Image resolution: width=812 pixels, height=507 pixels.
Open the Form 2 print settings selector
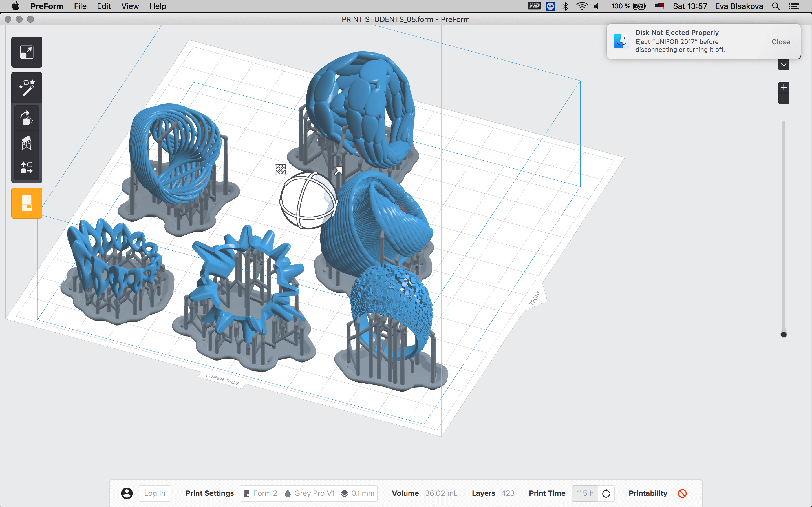coord(261,493)
